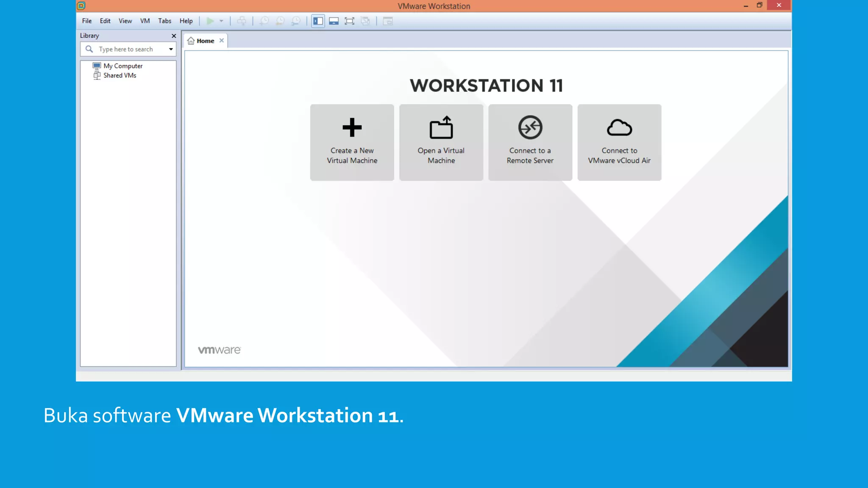Switch to the Home tab

pos(205,41)
